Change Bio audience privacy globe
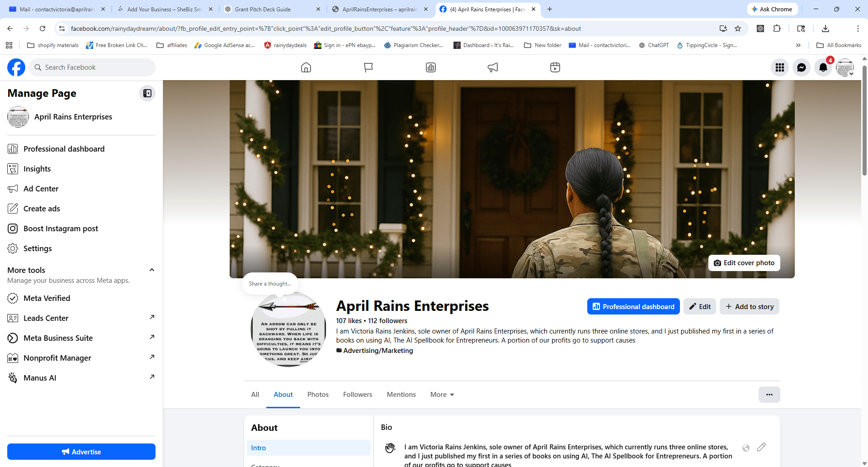868x467 pixels. (746, 448)
